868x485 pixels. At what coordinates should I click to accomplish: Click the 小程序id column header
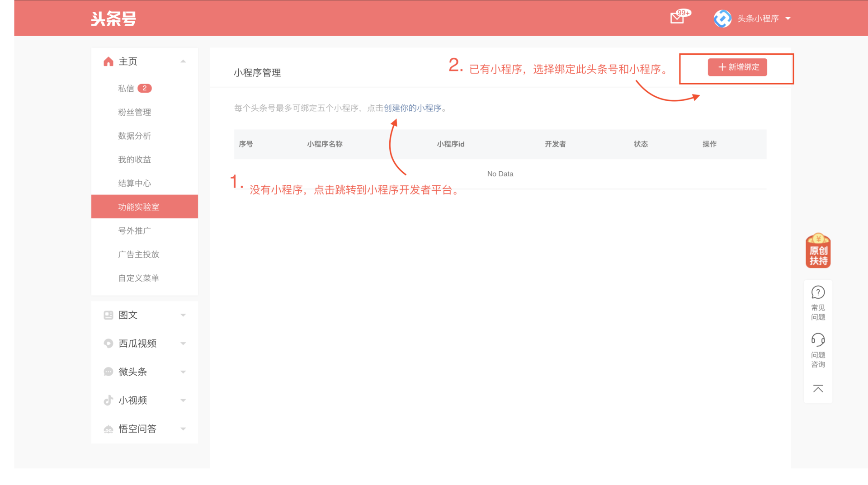pyautogui.click(x=450, y=144)
